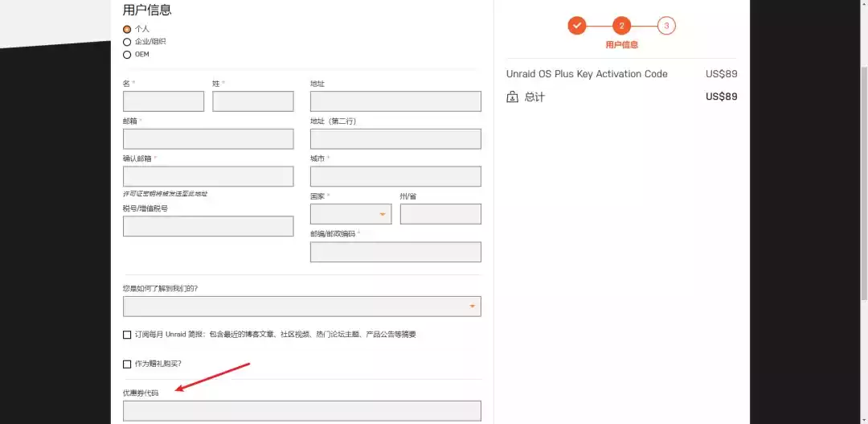Click the 税号/增值税号 input field
This screenshot has height=424, width=868.
pyautogui.click(x=208, y=226)
